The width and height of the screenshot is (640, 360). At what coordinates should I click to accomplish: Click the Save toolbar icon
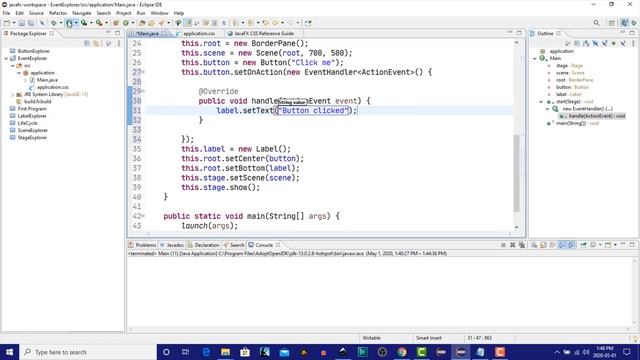[22, 23]
